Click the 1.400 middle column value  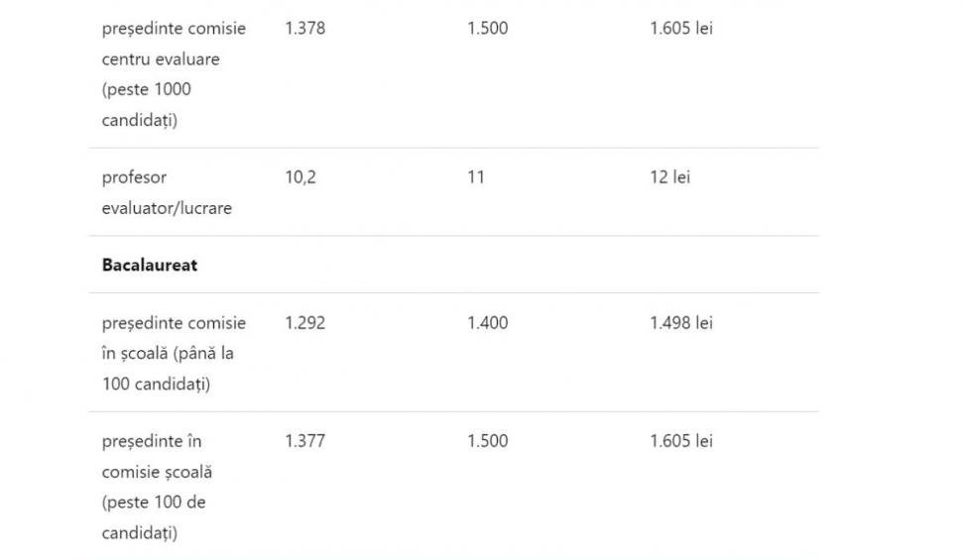click(x=487, y=323)
